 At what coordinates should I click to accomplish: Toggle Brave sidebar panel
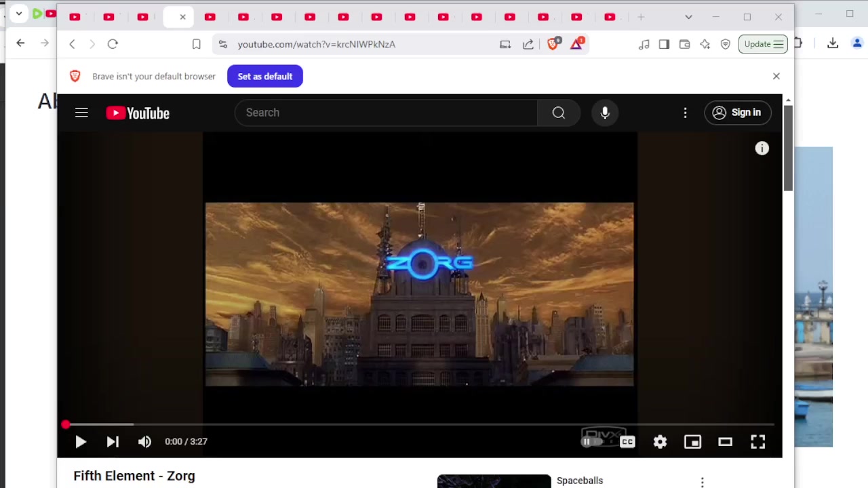pos(664,44)
